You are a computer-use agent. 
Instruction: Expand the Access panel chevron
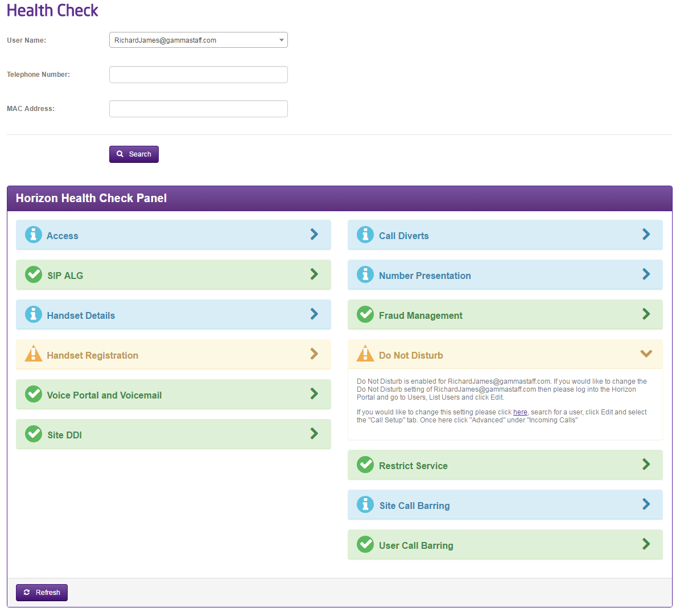point(315,235)
